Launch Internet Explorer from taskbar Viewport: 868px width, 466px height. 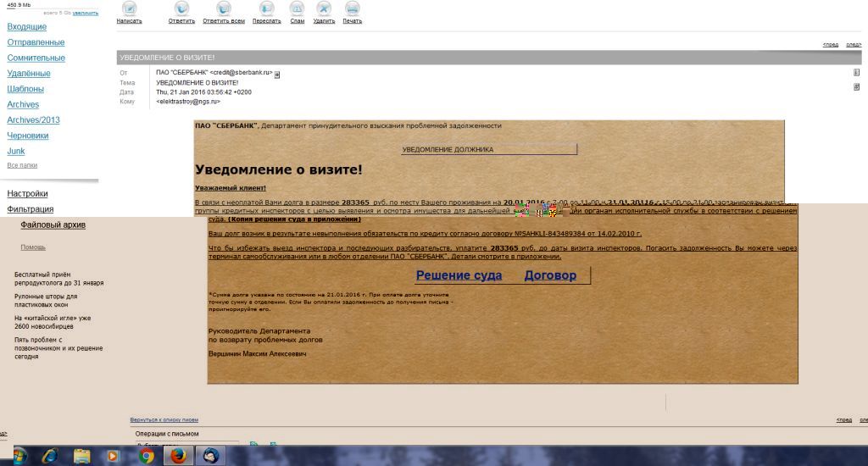(50, 456)
